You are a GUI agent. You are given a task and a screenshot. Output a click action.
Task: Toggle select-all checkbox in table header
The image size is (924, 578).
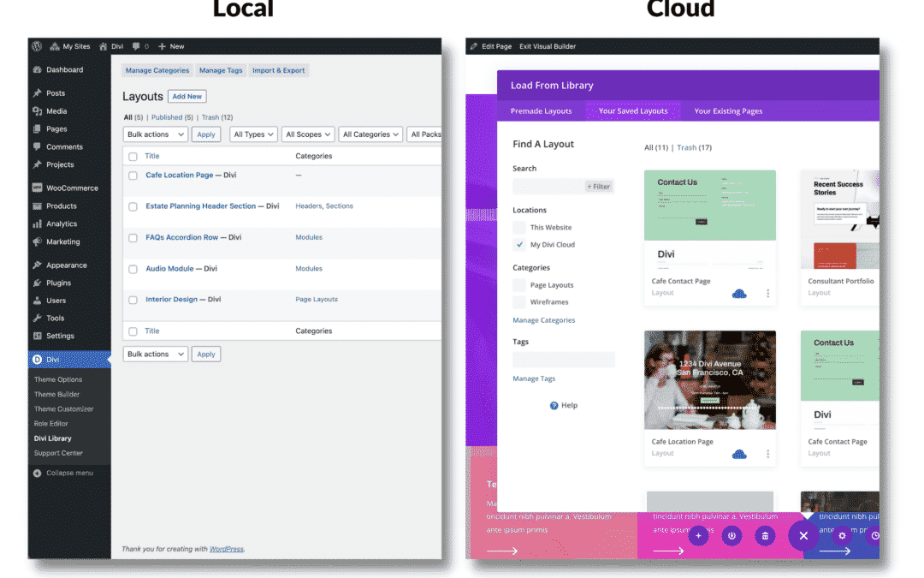(x=133, y=157)
